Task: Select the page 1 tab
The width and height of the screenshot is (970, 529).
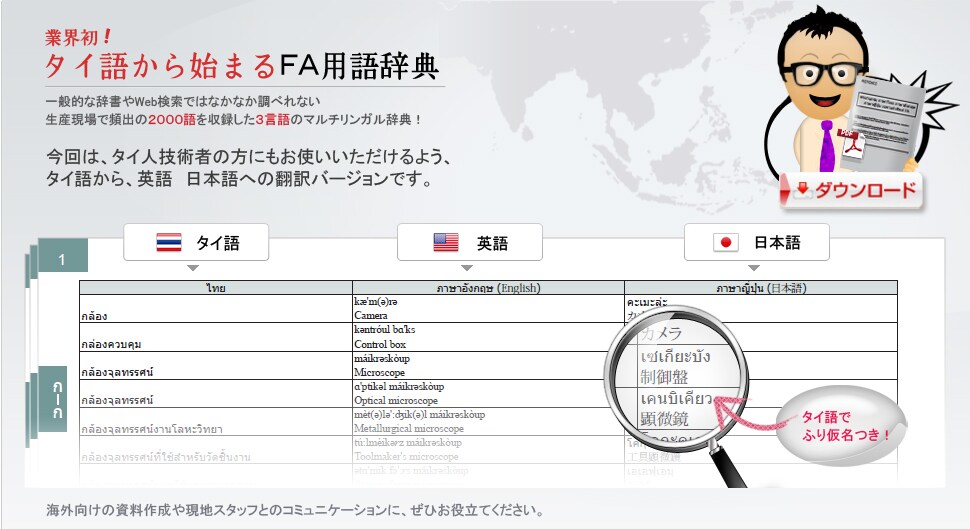Action: pyautogui.click(x=62, y=260)
